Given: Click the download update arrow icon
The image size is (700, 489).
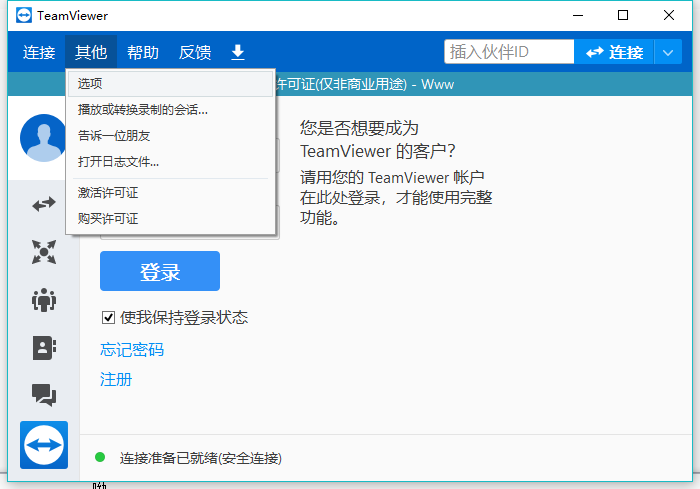Looking at the screenshot, I should (x=238, y=52).
